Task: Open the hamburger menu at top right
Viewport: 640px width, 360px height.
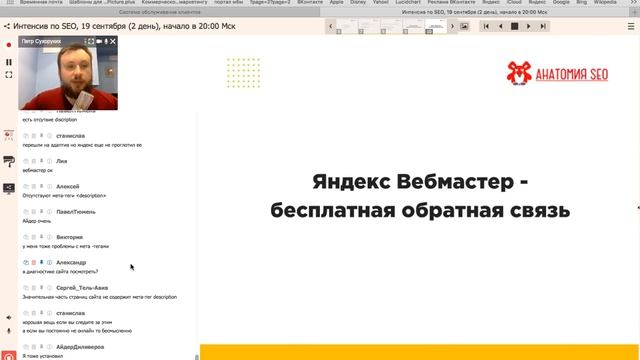Action: tap(631, 27)
